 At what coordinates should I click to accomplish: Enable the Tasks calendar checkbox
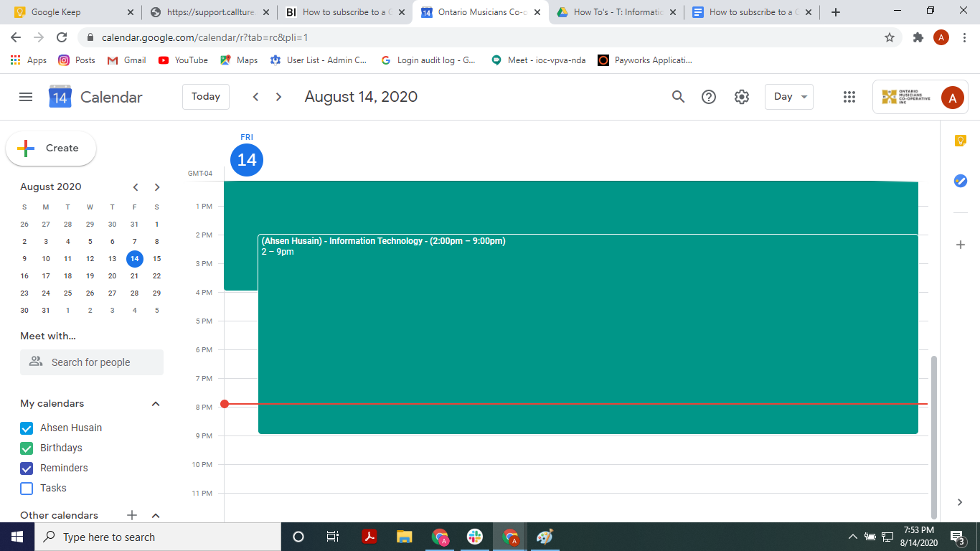tap(27, 489)
